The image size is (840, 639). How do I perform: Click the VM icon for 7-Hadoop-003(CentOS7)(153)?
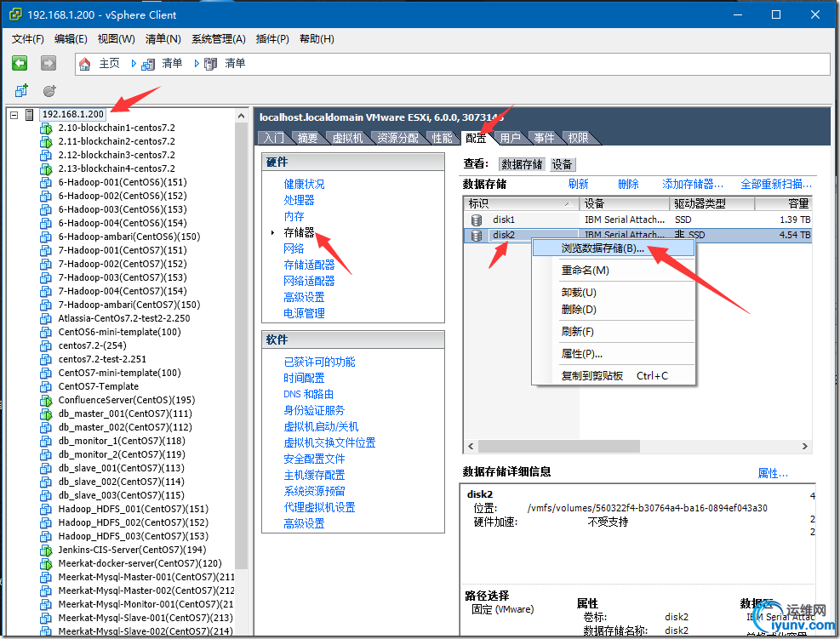point(46,278)
